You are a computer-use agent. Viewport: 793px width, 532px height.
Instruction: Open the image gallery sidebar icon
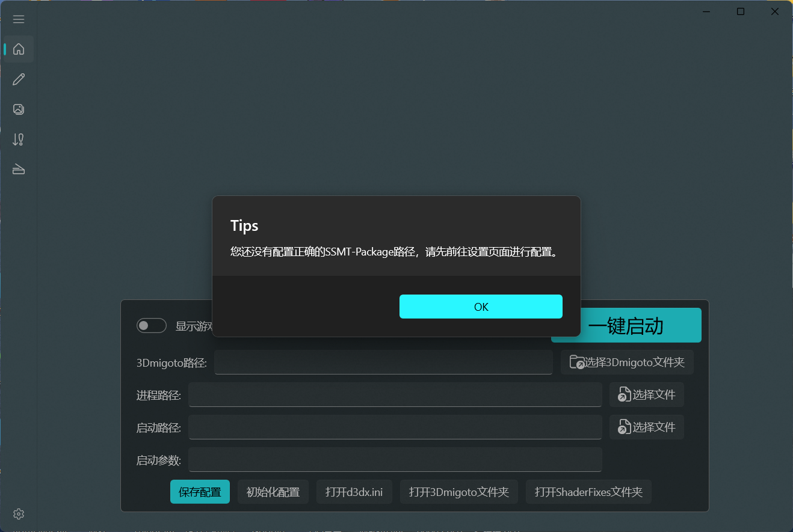tap(18, 109)
